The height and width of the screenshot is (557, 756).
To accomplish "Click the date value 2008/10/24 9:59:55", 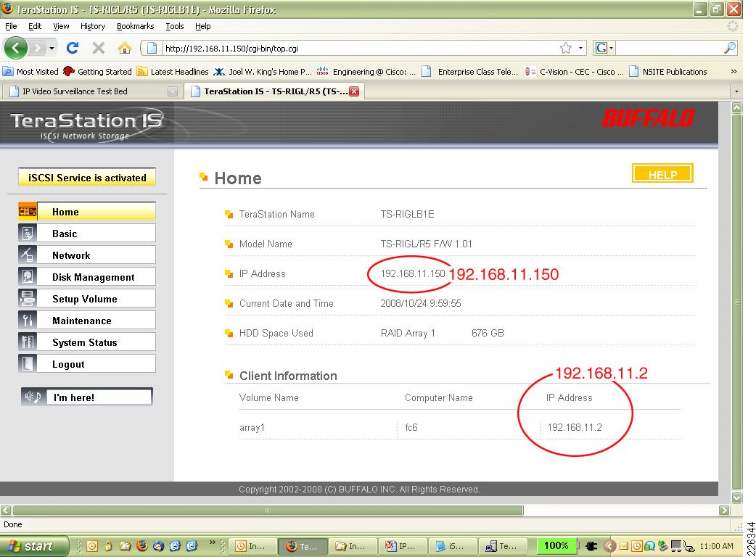I will 420,303.
